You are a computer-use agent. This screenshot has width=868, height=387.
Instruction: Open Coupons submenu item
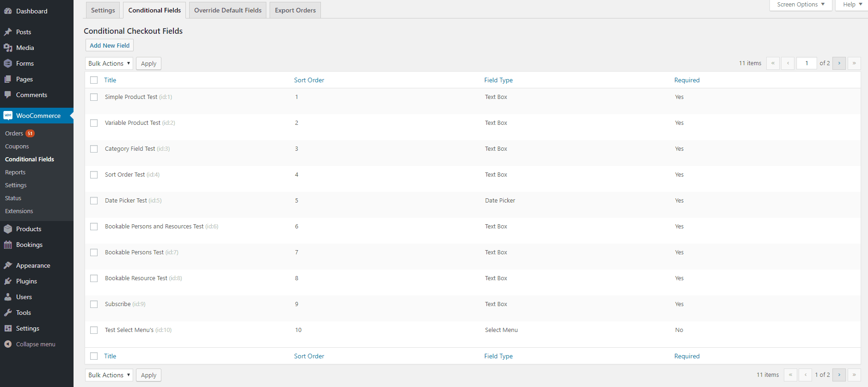tap(17, 146)
